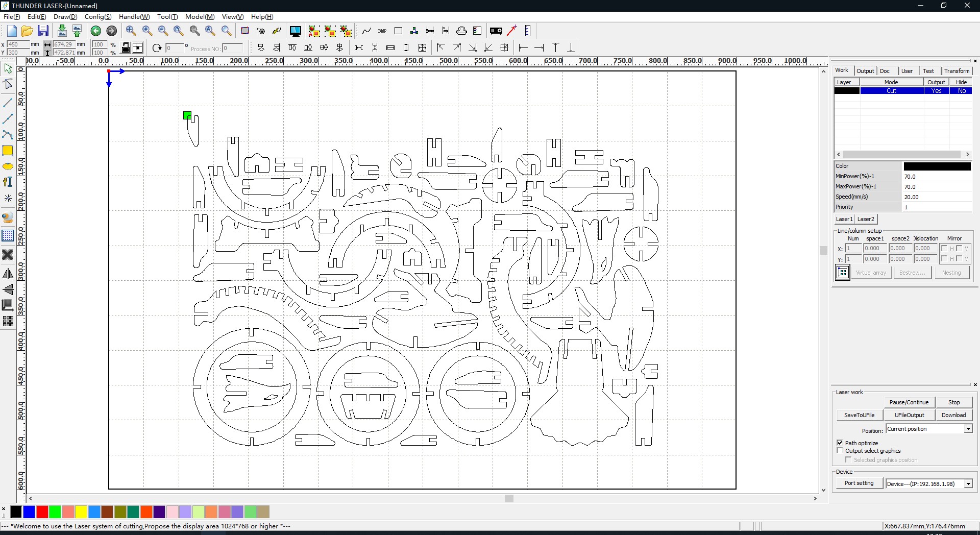The width and height of the screenshot is (980, 535).
Task: Toggle the Path optimize checkbox
Action: [x=840, y=443]
